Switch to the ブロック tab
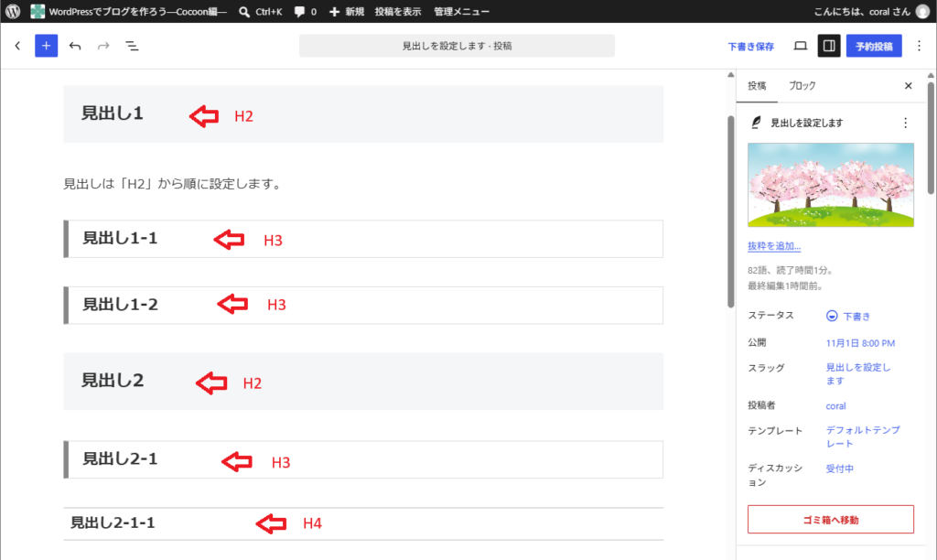The height and width of the screenshot is (560, 937). [x=802, y=86]
